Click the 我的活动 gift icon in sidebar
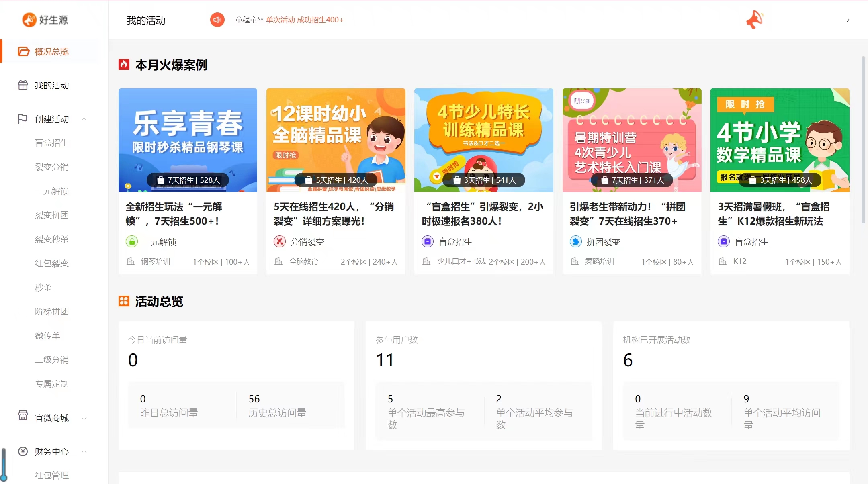868x484 pixels. pos(23,85)
